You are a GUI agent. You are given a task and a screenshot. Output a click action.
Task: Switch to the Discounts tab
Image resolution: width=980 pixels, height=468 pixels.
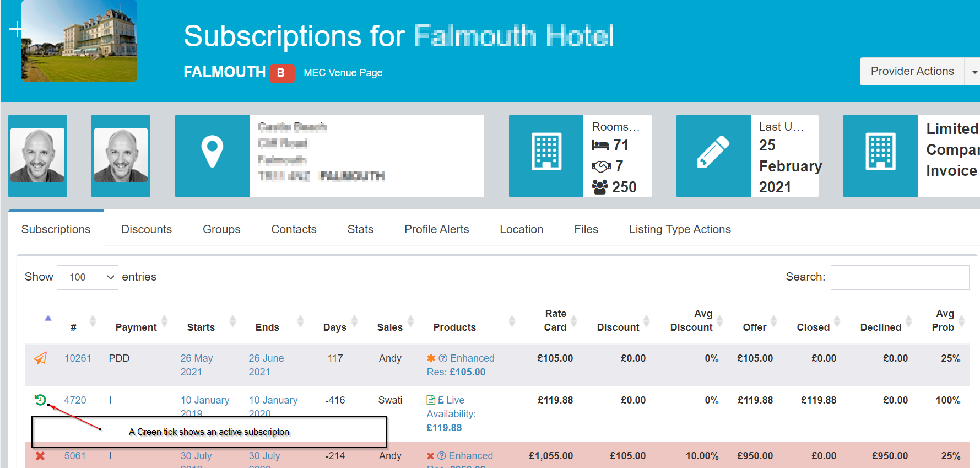[x=147, y=229]
